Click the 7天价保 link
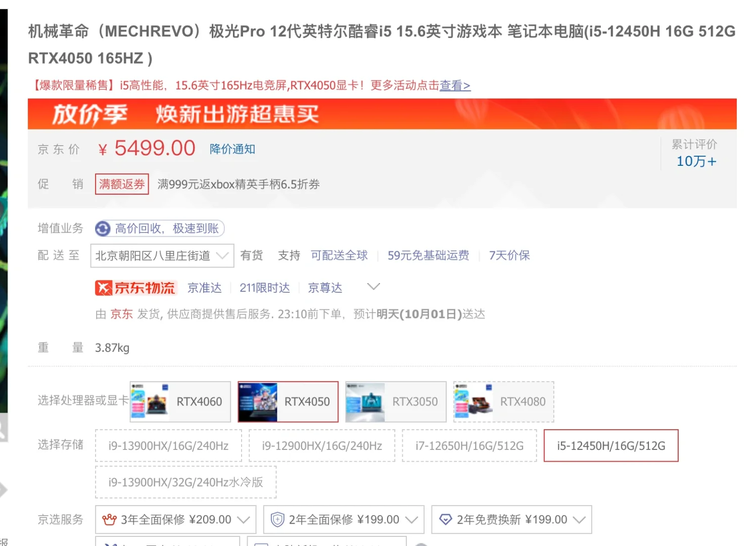 [x=509, y=256]
